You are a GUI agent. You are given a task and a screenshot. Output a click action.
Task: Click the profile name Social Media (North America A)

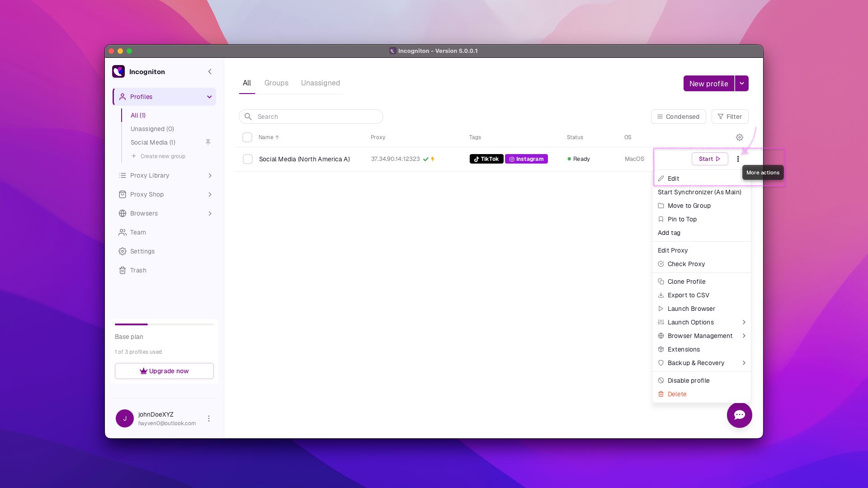[x=304, y=159]
